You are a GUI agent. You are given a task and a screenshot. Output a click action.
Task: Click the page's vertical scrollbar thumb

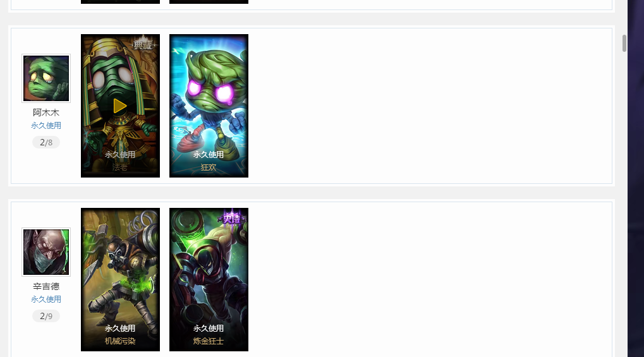[x=624, y=43]
